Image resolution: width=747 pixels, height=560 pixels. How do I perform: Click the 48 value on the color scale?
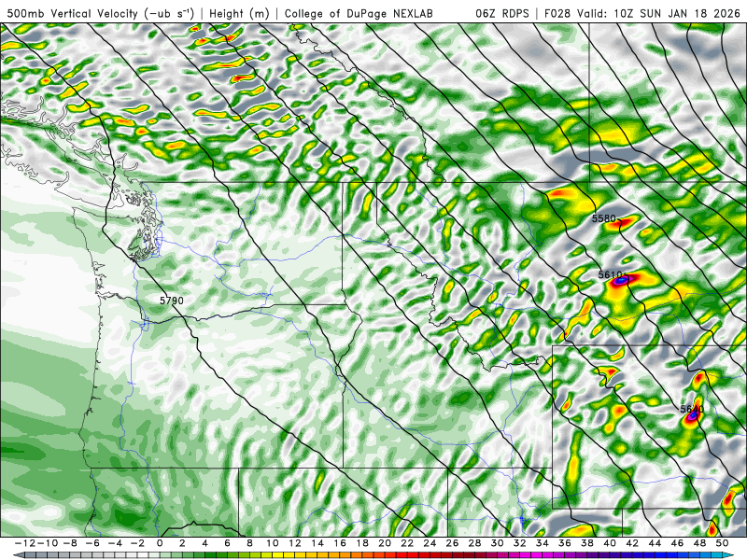(699, 543)
